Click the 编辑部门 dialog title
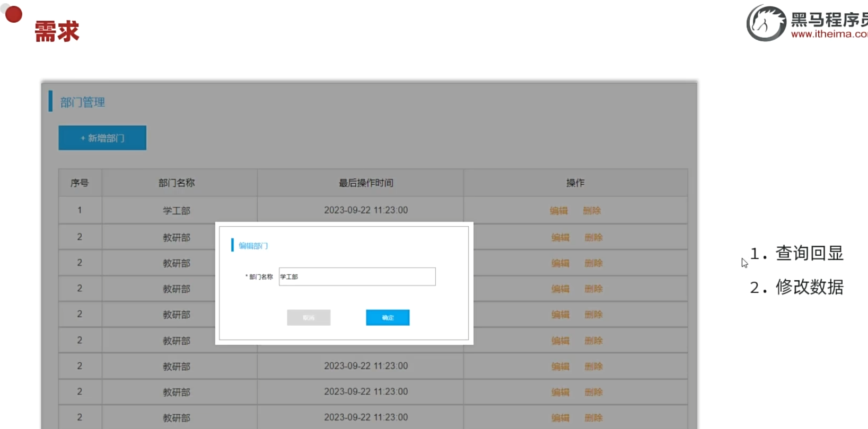The width and height of the screenshot is (868, 429). (x=253, y=246)
